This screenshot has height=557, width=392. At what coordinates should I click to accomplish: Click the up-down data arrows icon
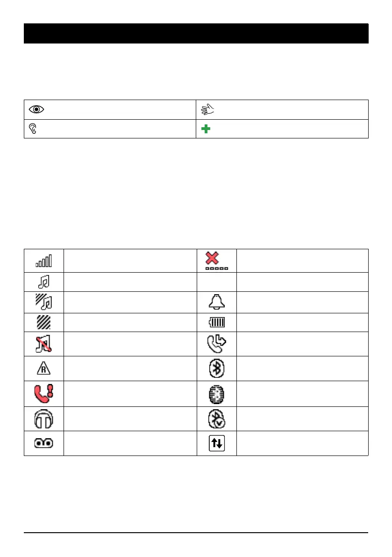(x=216, y=443)
